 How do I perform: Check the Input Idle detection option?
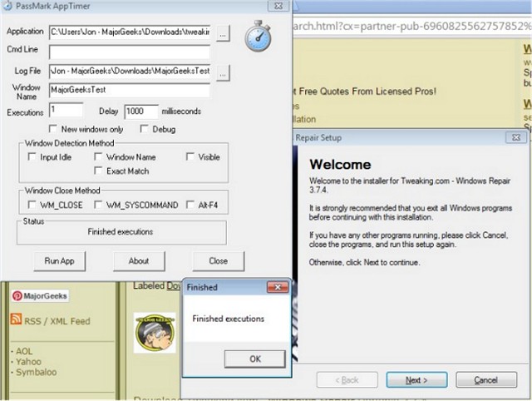pos(32,156)
